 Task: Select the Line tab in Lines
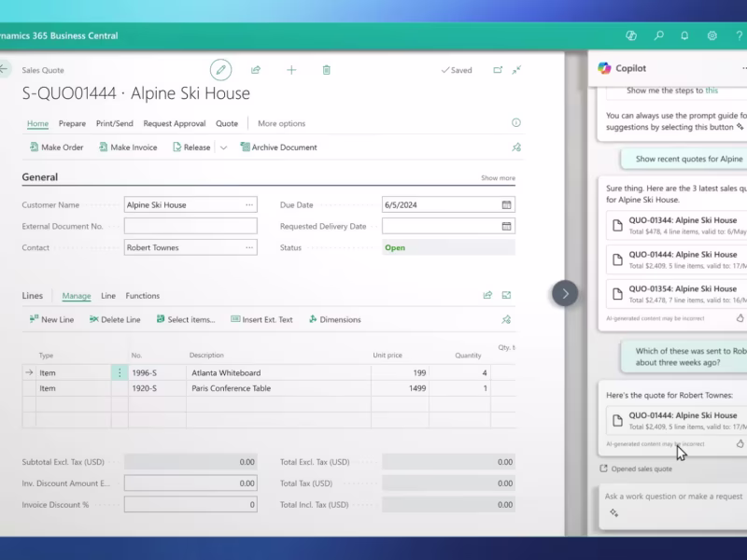[108, 296]
